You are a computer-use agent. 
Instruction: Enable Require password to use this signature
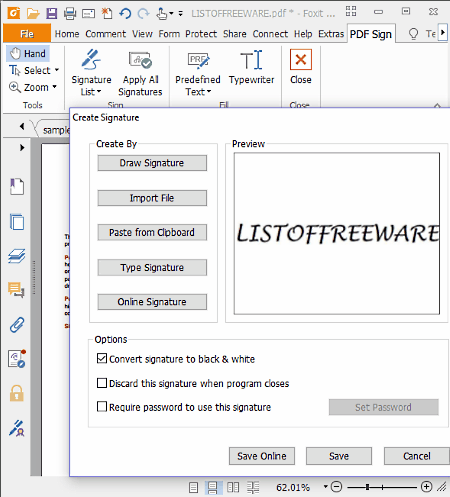click(102, 407)
